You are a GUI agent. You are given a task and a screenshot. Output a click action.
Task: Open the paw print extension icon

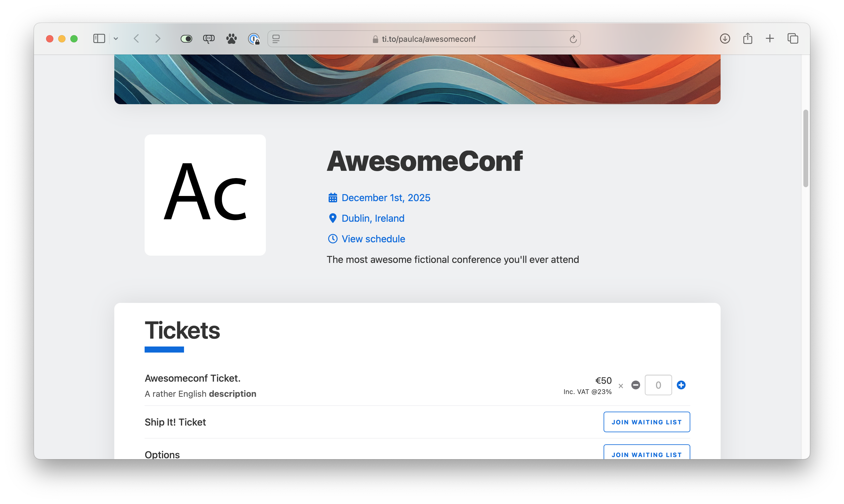click(232, 39)
